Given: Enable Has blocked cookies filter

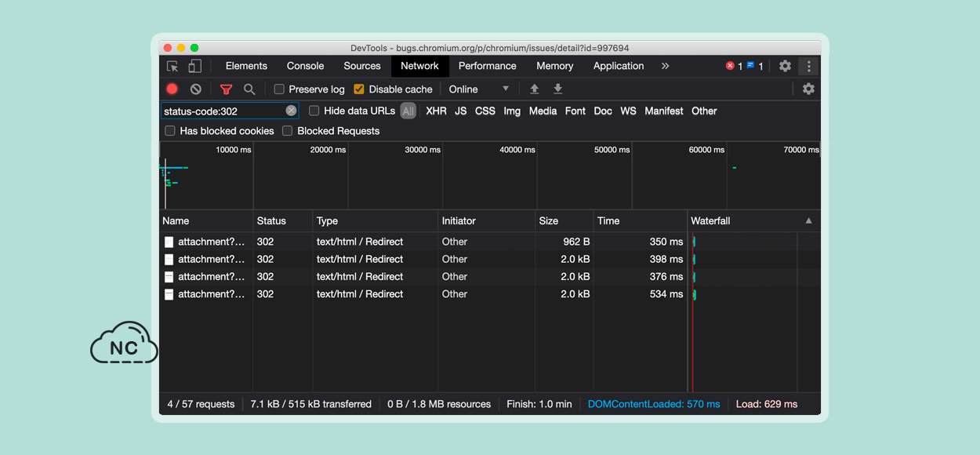Looking at the screenshot, I should [170, 131].
